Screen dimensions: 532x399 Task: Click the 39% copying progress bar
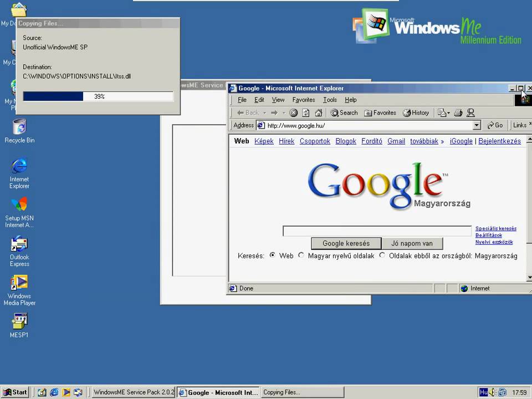98,96
